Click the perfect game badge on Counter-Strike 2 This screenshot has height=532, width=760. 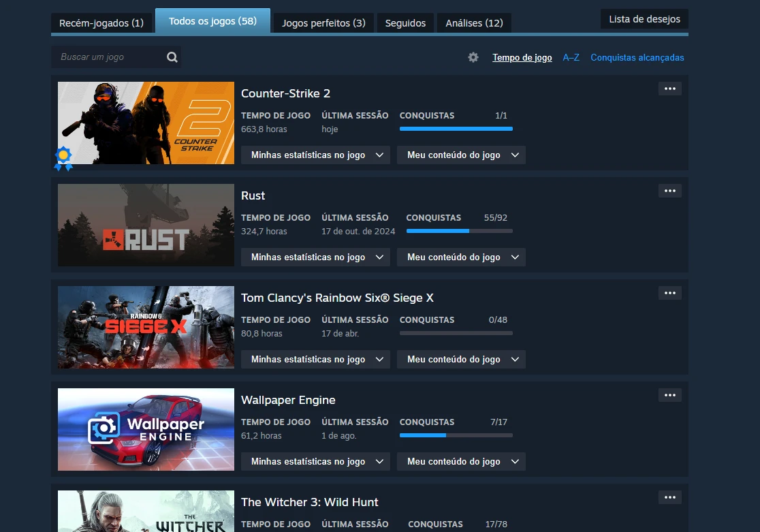point(63,158)
